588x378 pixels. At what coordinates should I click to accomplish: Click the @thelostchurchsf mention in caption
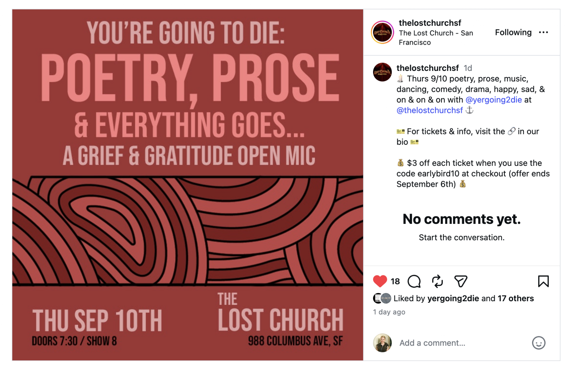pyautogui.click(x=430, y=110)
